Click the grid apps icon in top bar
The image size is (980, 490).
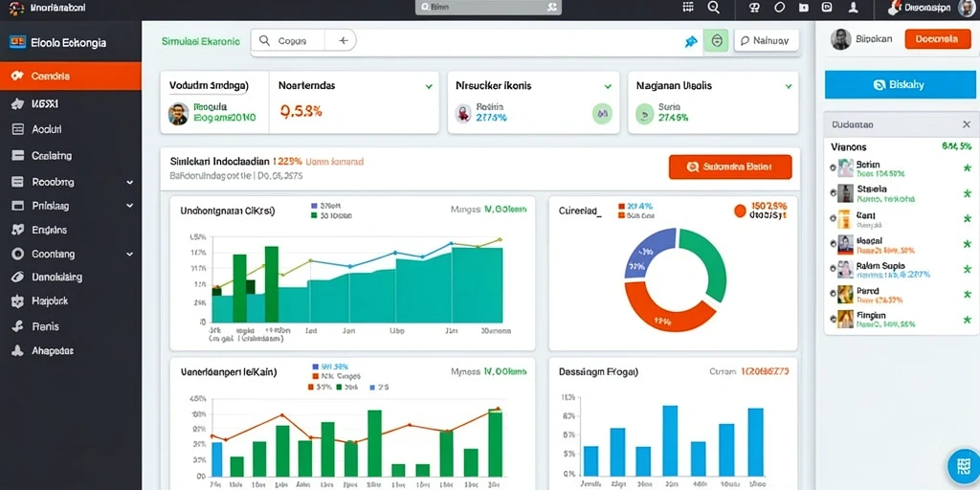(x=688, y=7)
